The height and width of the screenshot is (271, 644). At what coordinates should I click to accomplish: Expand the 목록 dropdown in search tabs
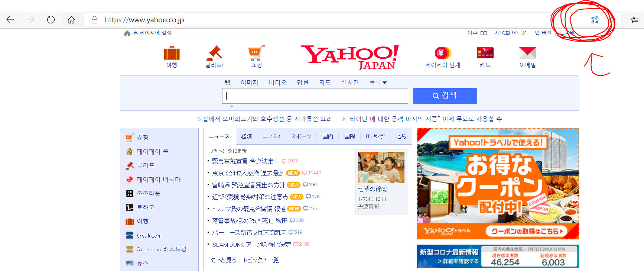tap(378, 83)
